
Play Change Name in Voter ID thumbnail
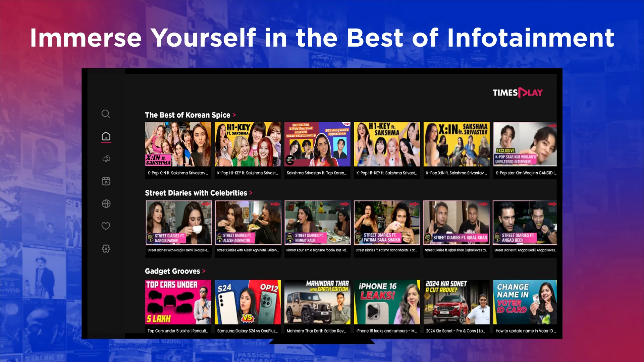525,302
